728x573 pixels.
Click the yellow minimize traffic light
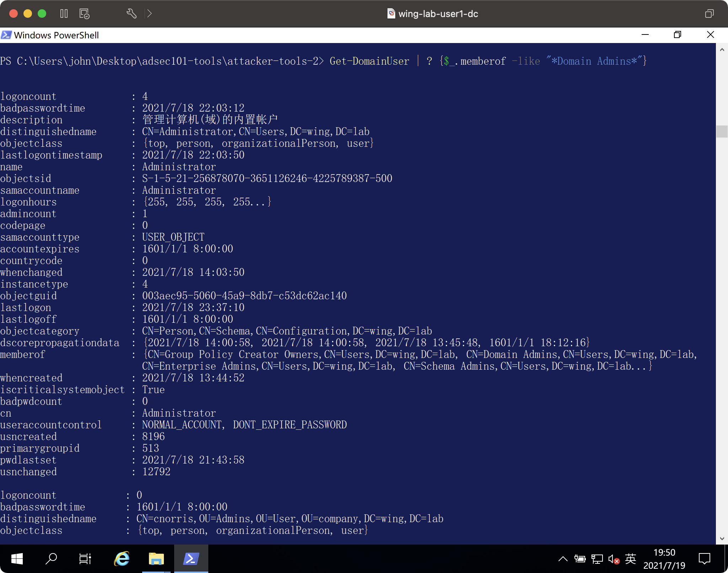28,14
